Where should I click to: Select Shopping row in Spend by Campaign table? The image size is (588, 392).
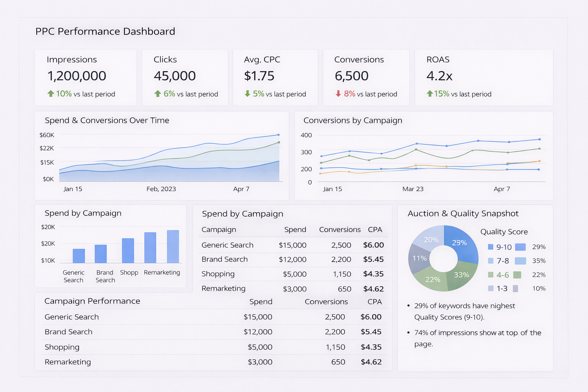[292, 274]
